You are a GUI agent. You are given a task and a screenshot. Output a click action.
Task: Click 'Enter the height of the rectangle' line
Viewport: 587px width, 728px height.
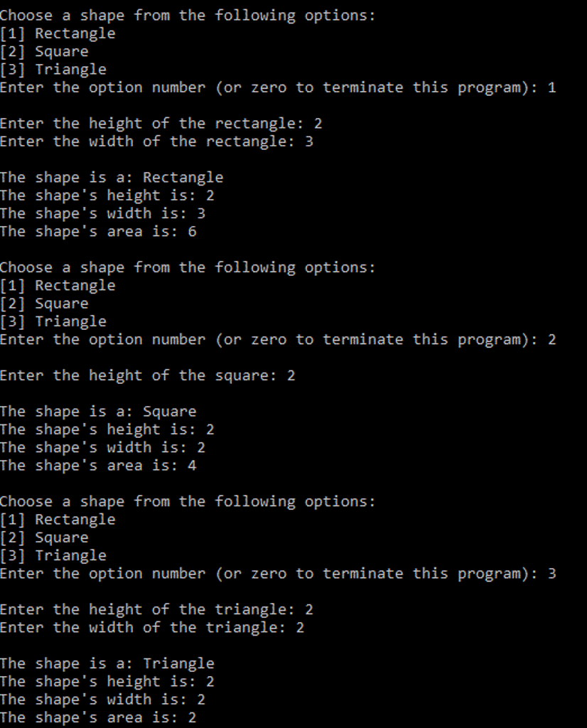point(161,124)
